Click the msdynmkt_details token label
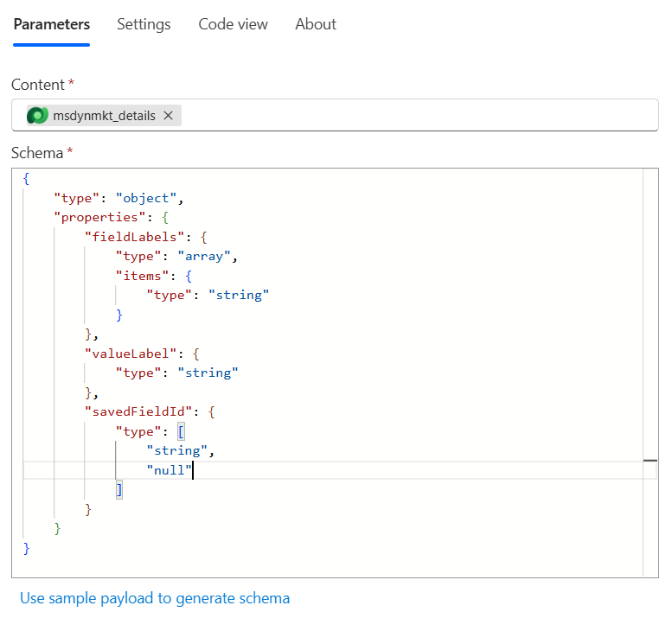 pos(105,116)
